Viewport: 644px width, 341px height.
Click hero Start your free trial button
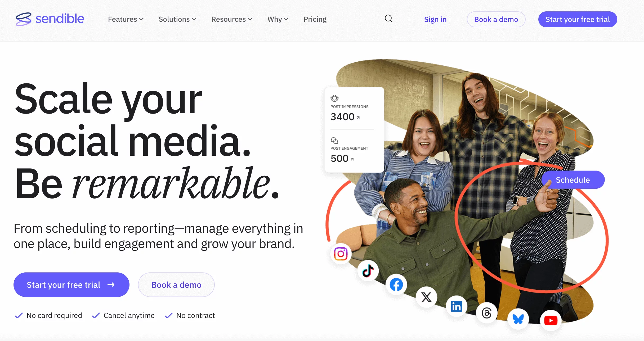(x=71, y=285)
